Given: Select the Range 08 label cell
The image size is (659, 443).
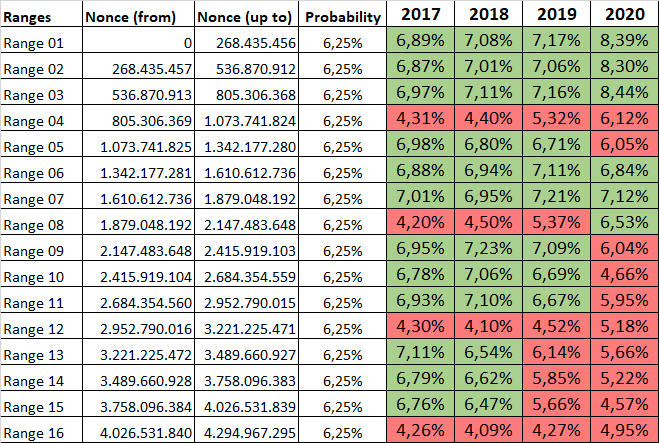Looking at the screenshot, I should click(x=31, y=224).
